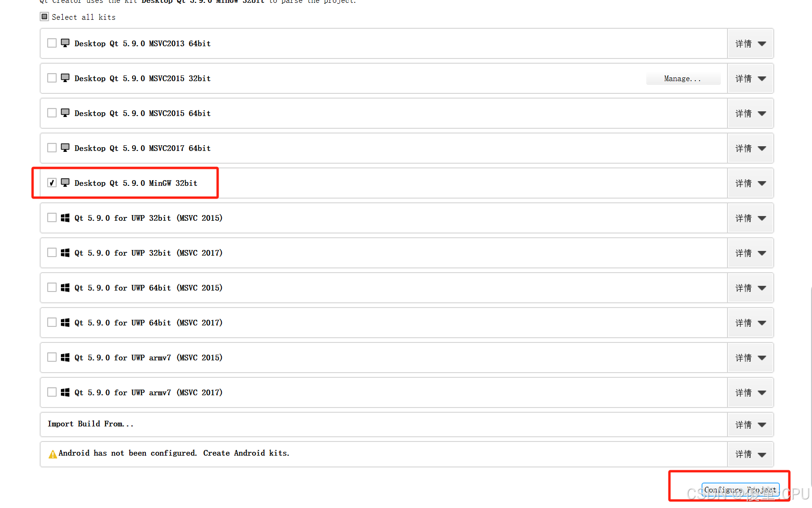Click monitor icon of MSVC2015 32bit kit
Screen dimensions: 812x508
(x=65, y=78)
